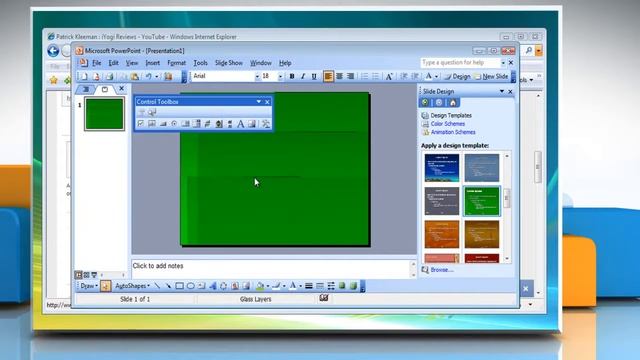Toggle Bold formatting

coord(292,76)
